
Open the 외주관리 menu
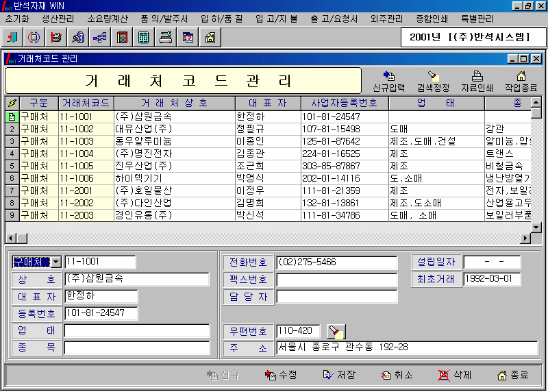pos(386,19)
